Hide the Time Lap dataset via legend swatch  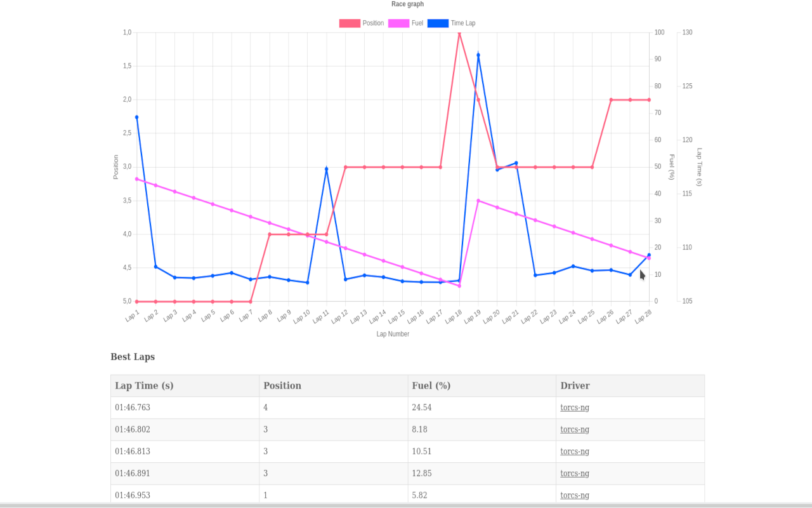pos(438,23)
